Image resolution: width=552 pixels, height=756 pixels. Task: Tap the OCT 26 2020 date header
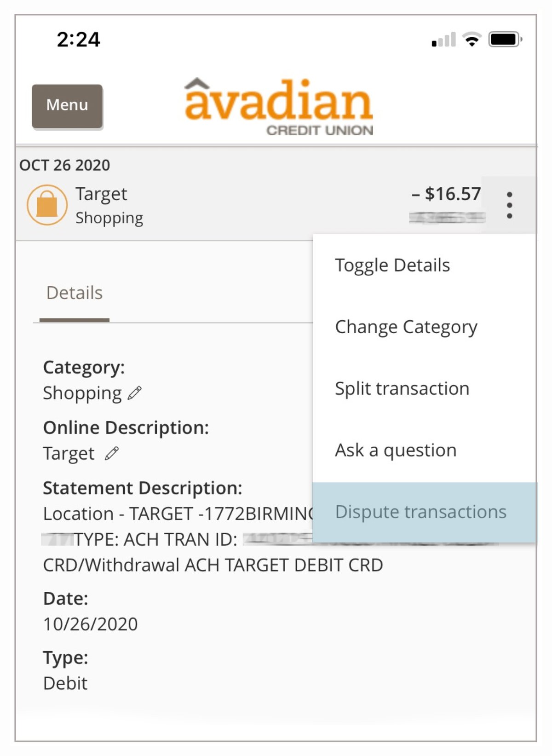click(x=64, y=165)
